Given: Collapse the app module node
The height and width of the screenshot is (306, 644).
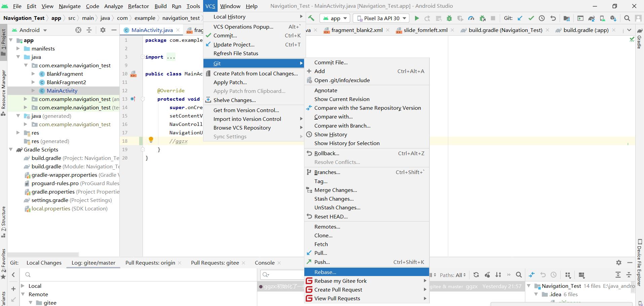Looking at the screenshot, I should coord(11,40).
